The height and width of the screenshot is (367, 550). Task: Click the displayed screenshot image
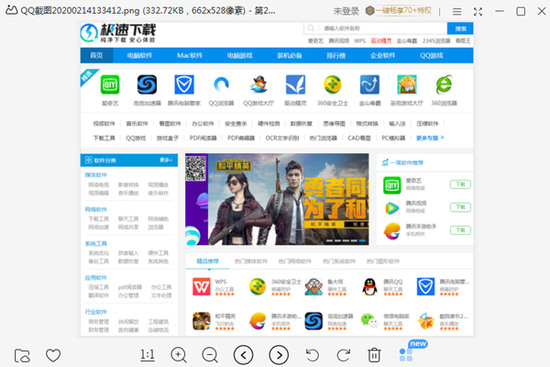pyautogui.click(x=277, y=179)
